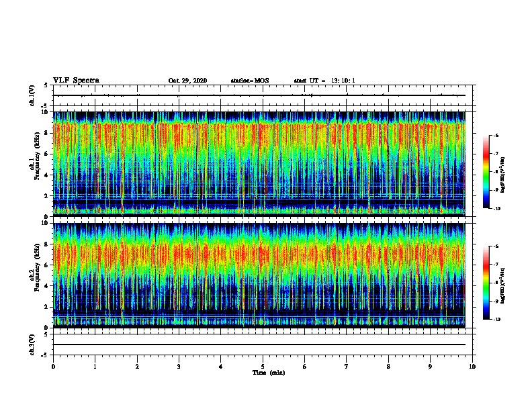Click the ch.2 'Frequency (kHz)' axis label

tap(37, 267)
